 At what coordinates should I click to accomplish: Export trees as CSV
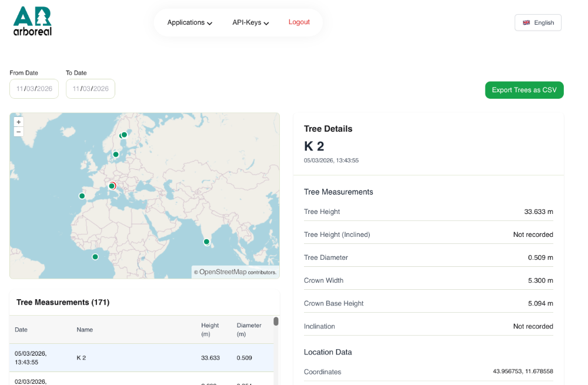pyautogui.click(x=524, y=90)
